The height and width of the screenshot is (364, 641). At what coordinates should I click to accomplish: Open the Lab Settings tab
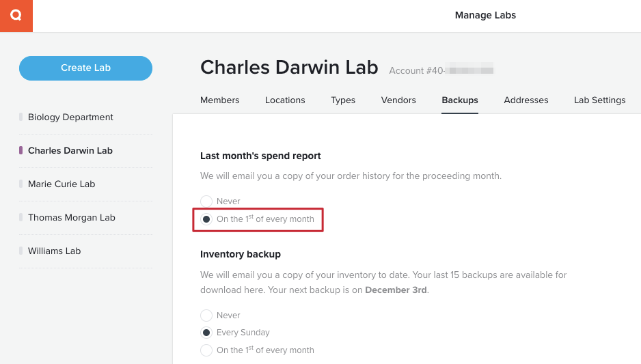click(600, 100)
